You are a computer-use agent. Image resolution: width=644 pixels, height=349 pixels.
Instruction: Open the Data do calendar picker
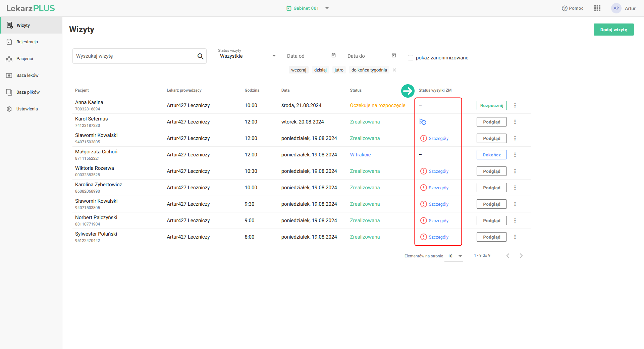click(x=394, y=56)
